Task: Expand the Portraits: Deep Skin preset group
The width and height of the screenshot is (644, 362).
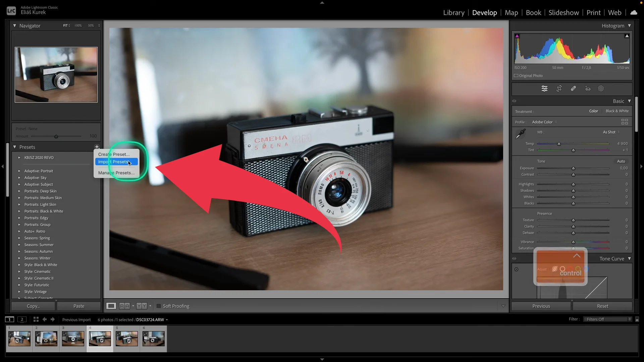Action: (x=19, y=191)
